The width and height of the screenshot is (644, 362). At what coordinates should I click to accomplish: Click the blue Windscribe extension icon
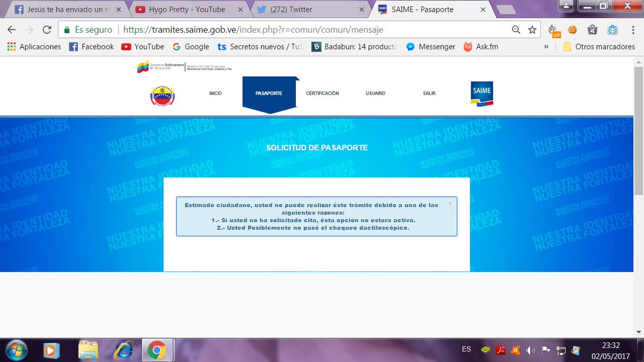(612, 29)
